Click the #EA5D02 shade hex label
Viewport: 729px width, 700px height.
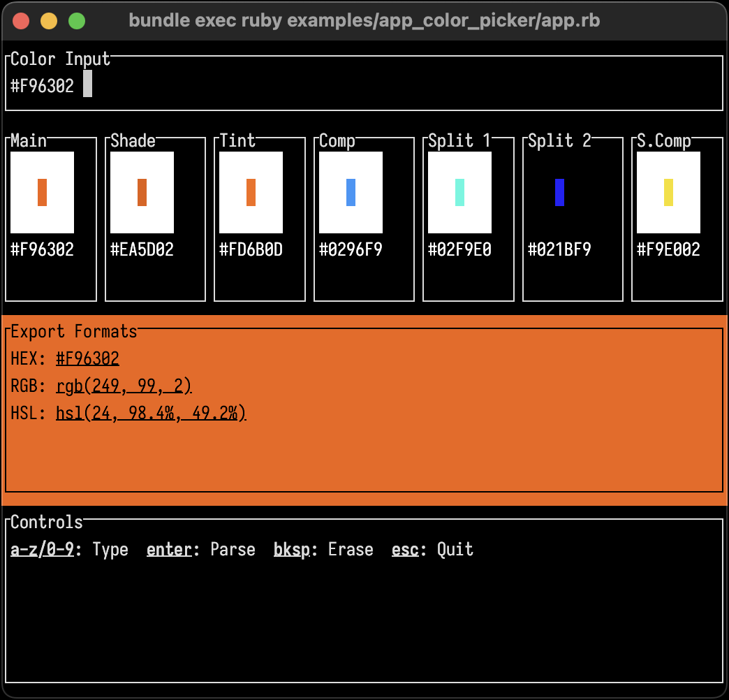point(142,250)
